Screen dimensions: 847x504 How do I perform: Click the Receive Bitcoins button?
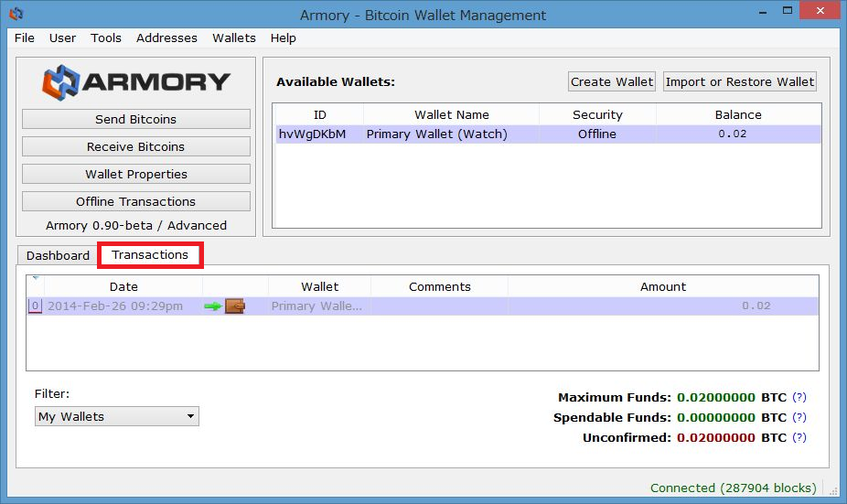pyautogui.click(x=136, y=147)
